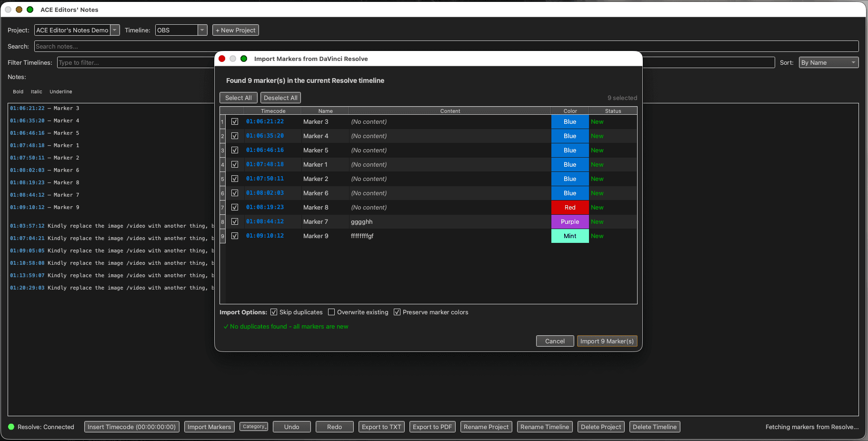Toggle the Marker 5 row checkbox
The image size is (868, 441).
click(x=235, y=150)
